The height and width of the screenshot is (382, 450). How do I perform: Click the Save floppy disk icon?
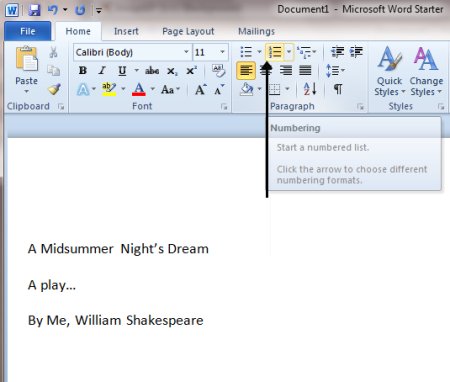point(34,10)
